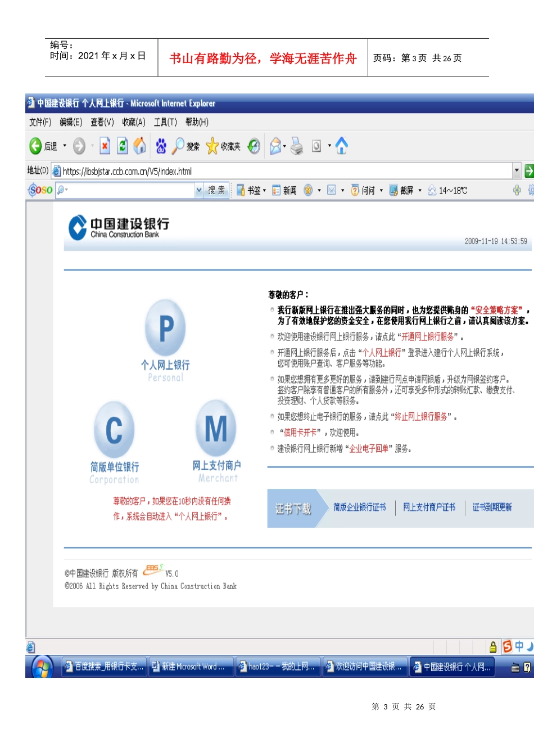
Task: Expand the Screenshot (截屏) dropdown arrow
Action: pyautogui.click(x=419, y=191)
